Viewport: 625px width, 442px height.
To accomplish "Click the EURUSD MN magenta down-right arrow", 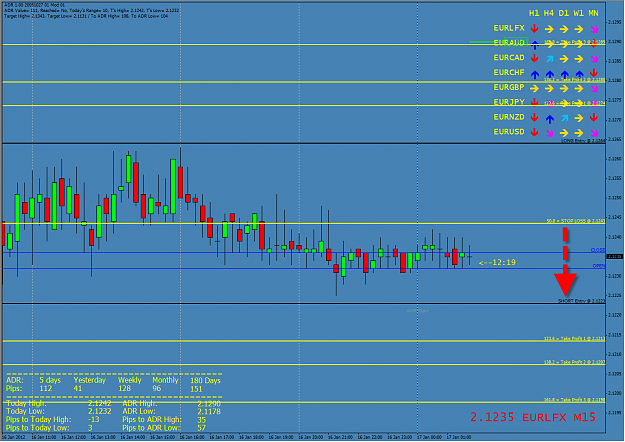I will coord(594,133).
